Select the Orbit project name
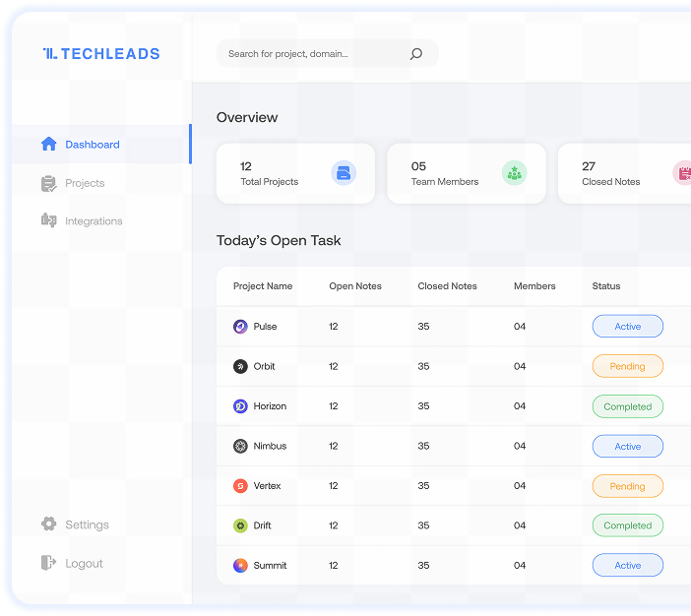The image size is (691, 616). tap(264, 366)
